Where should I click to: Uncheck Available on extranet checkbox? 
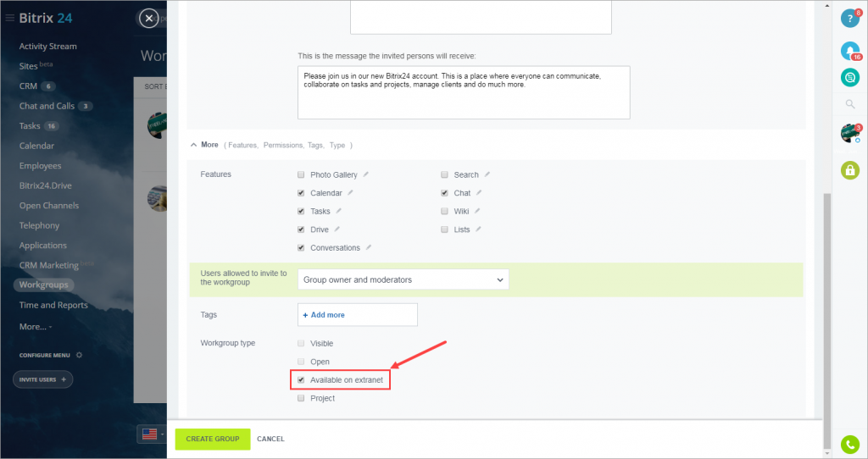[x=301, y=380]
